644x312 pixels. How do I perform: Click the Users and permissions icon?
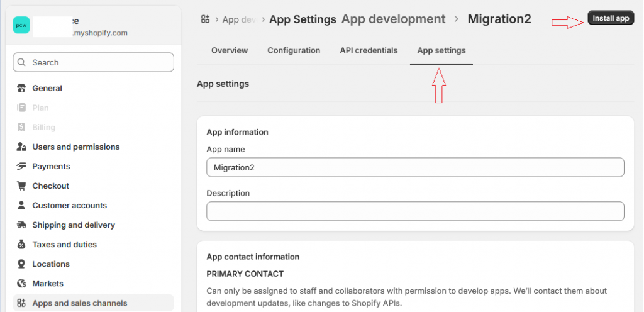(x=21, y=147)
